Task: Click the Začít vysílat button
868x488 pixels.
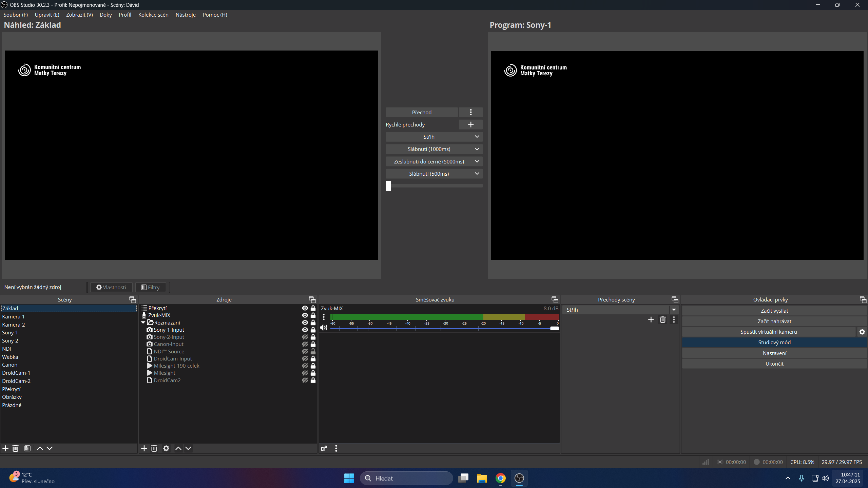Action: click(774, 311)
